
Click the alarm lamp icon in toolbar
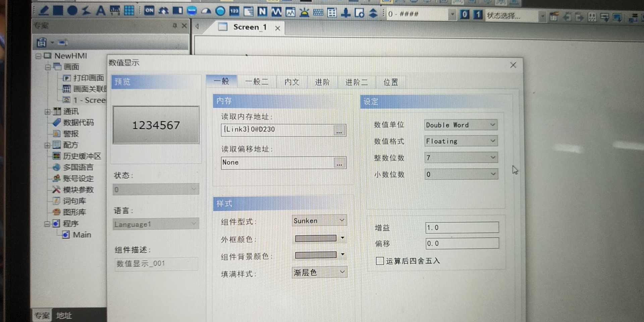click(x=304, y=12)
